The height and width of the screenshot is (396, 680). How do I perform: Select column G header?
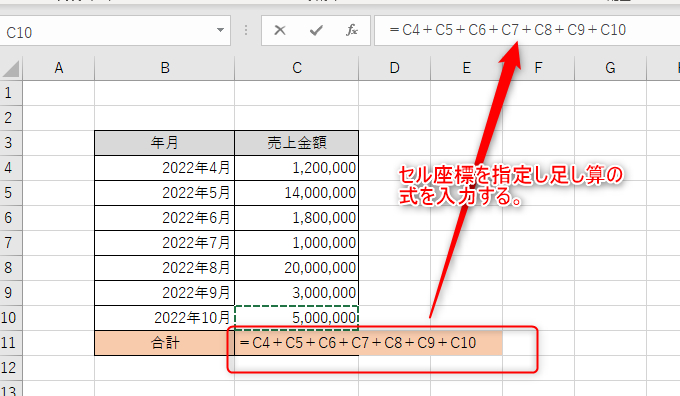(x=610, y=68)
